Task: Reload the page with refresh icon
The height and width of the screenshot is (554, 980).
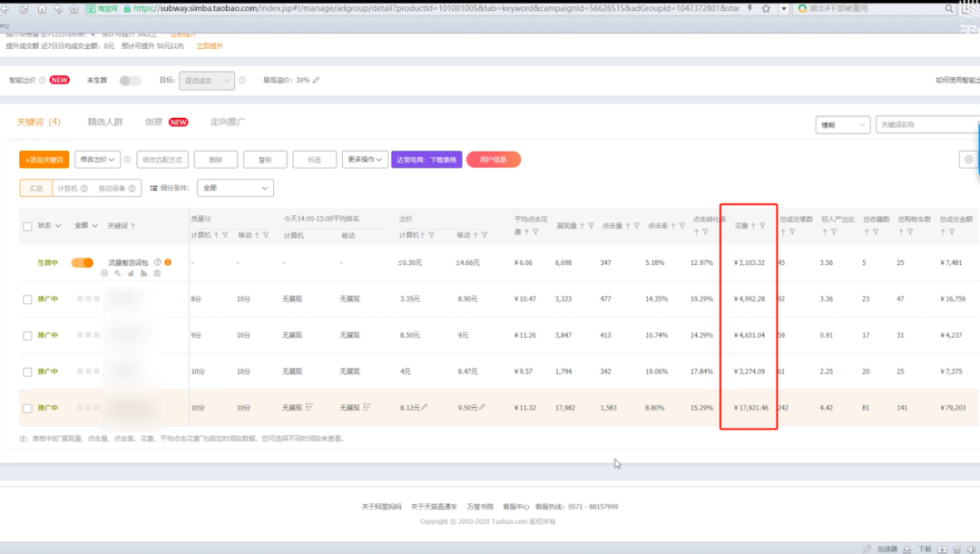Action: [x=23, y=9]
